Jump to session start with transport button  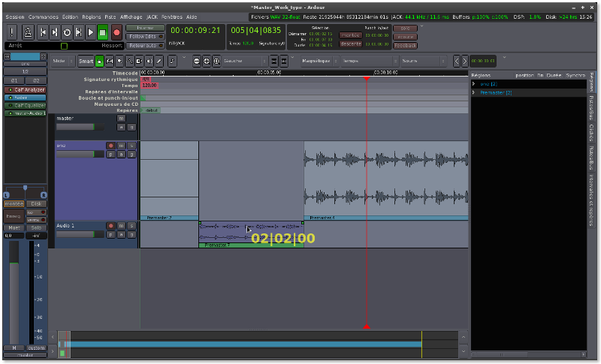[x=43, y=32]
